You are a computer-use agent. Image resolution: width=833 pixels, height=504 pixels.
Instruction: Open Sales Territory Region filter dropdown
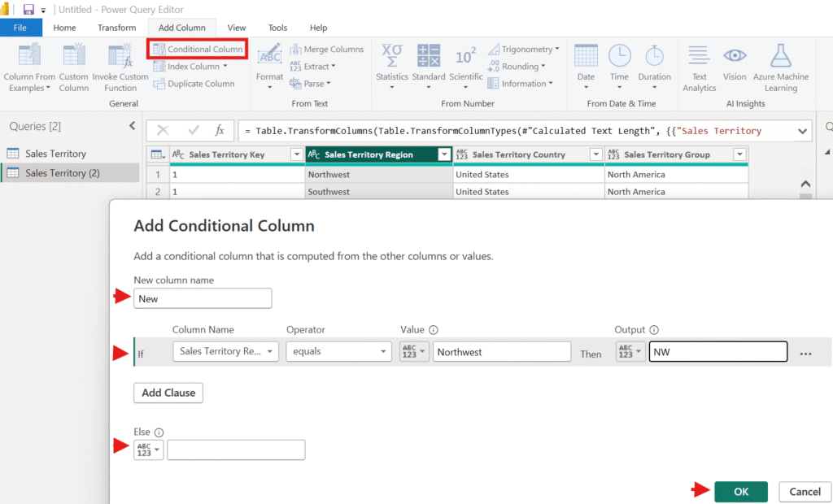(444, 154)
